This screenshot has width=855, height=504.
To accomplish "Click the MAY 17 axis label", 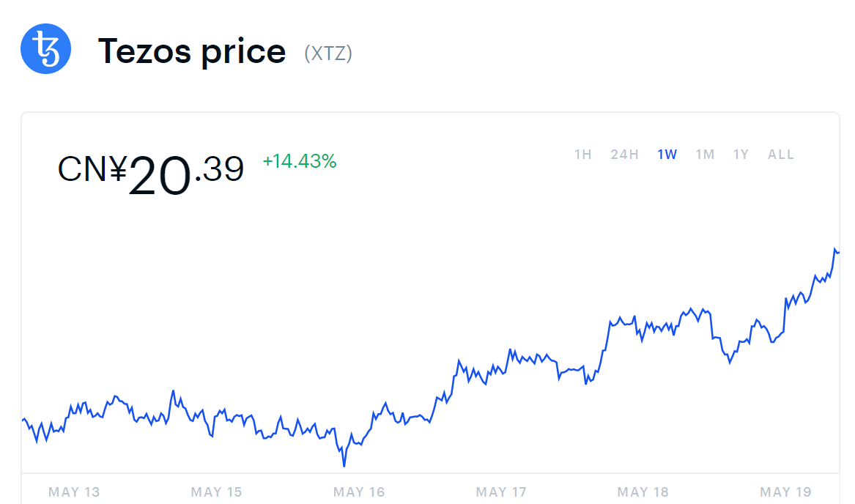I will coord(501,492).
